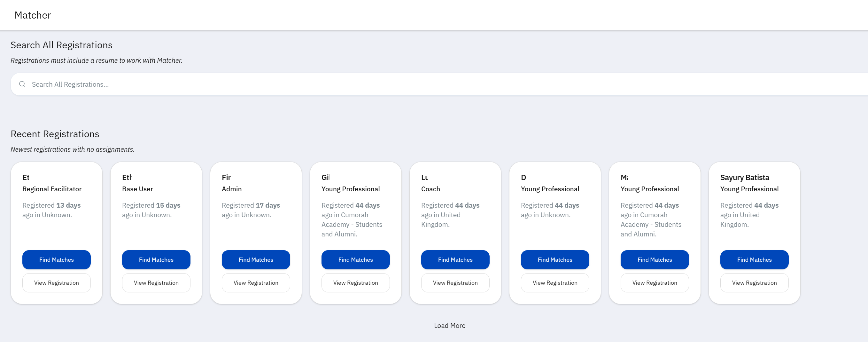Find matches for Young Professional 'D' in Unknown
Viewport: 868px width, 342px height.
click(554, 260)
